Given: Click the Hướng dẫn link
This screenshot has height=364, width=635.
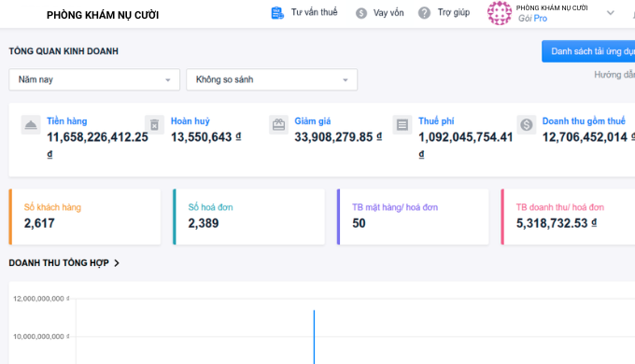Looking at the screenshot, I should click(614, 75).
